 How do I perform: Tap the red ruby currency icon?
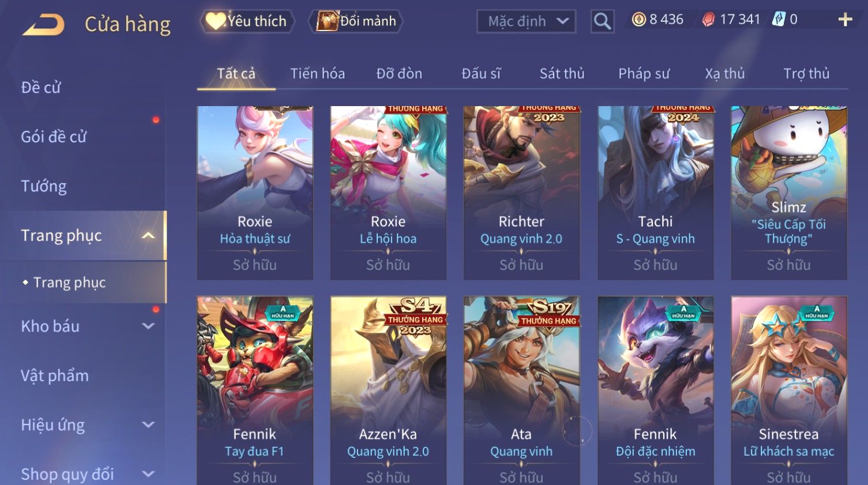click(x=708, y=20)
